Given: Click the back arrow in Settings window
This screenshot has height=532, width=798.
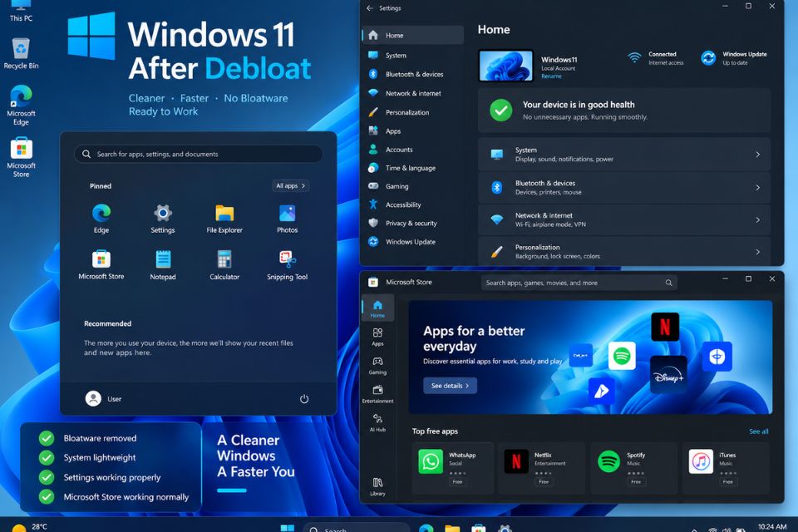Looking at the screenshot, I should pos(370,8).
